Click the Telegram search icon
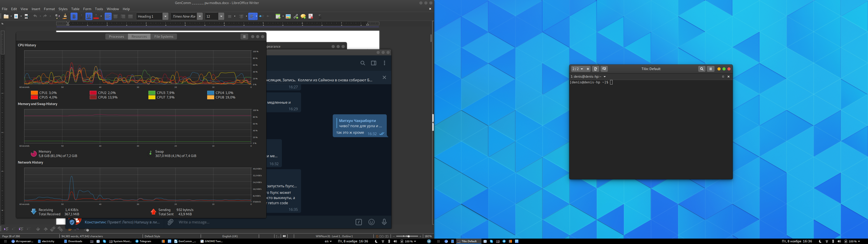Viewport: 868px width, 244px height. (363, 63)
